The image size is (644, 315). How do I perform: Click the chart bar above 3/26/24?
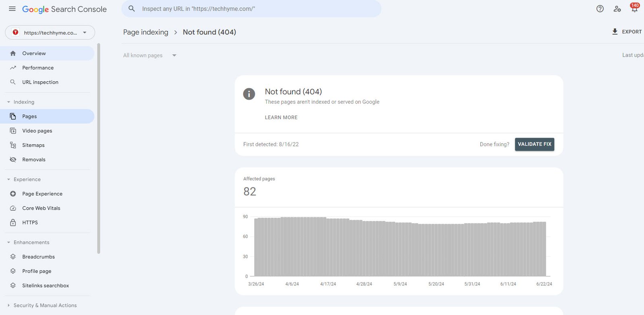click(256, 247)
